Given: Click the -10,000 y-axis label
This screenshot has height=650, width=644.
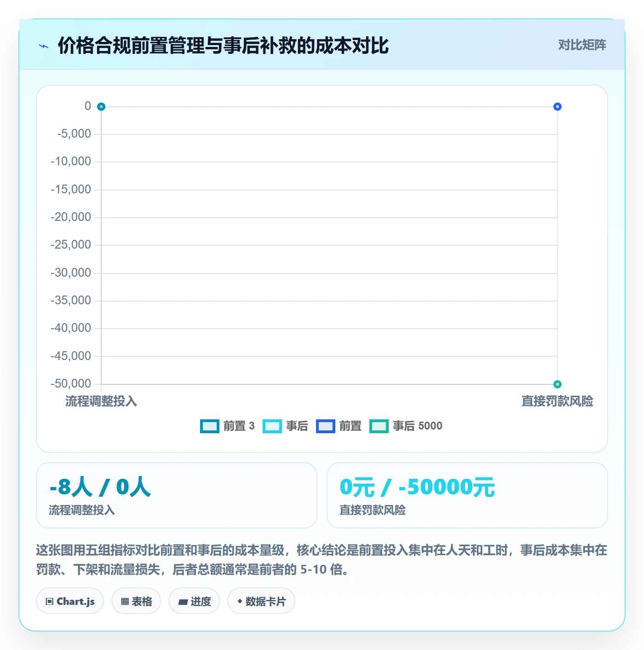Looking at the screenshot, I should (x=71, y=161).
